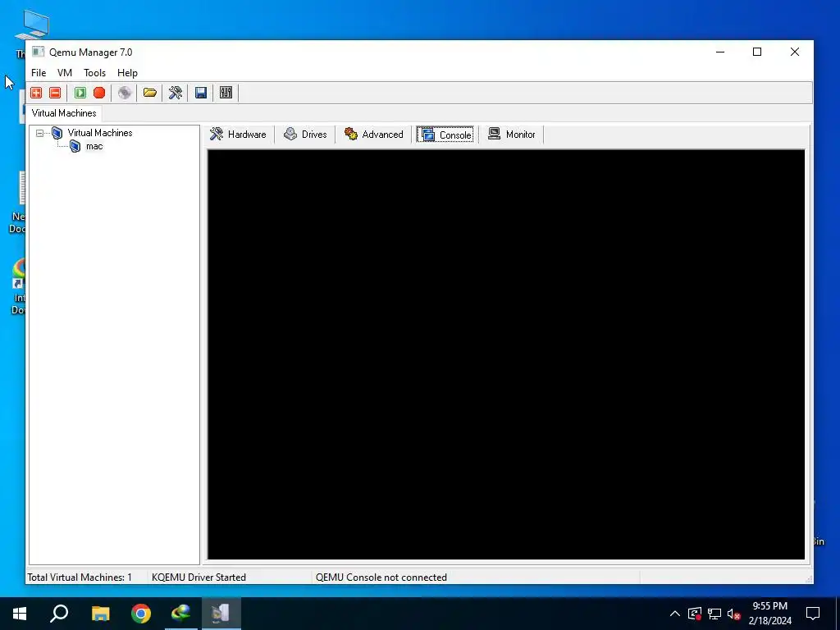840x630 pixels.
Task: Click the yellow open folder toolbar icon
Action: [x=150, y=93]
